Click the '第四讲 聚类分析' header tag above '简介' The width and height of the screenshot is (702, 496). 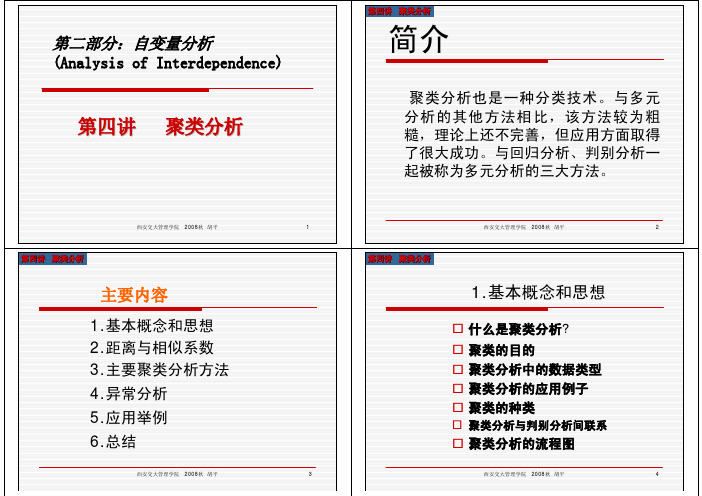click(399, 11)
